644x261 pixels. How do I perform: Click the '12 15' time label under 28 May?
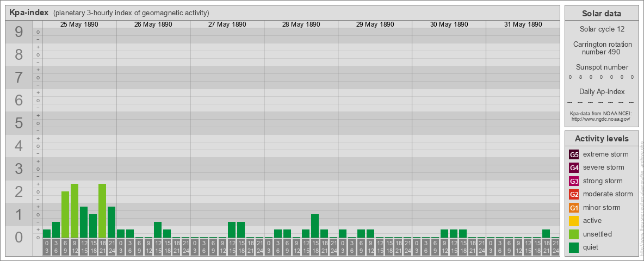(306, 247)
